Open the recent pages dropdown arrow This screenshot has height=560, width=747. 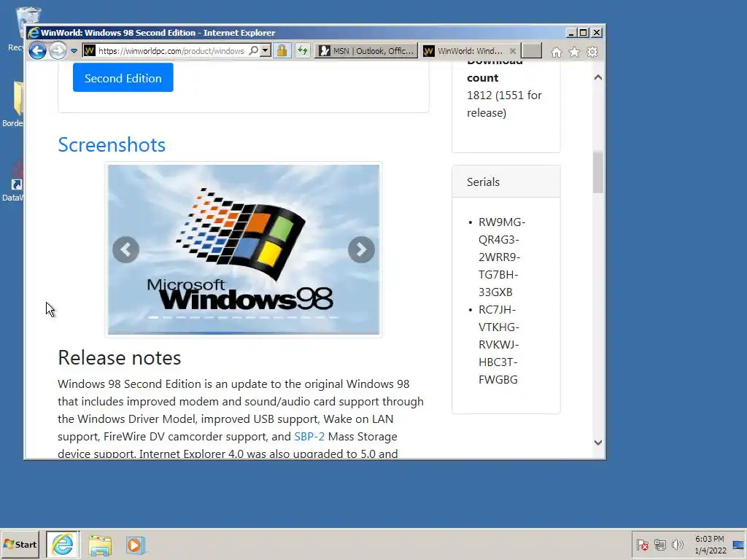click(x=74, y=51)
